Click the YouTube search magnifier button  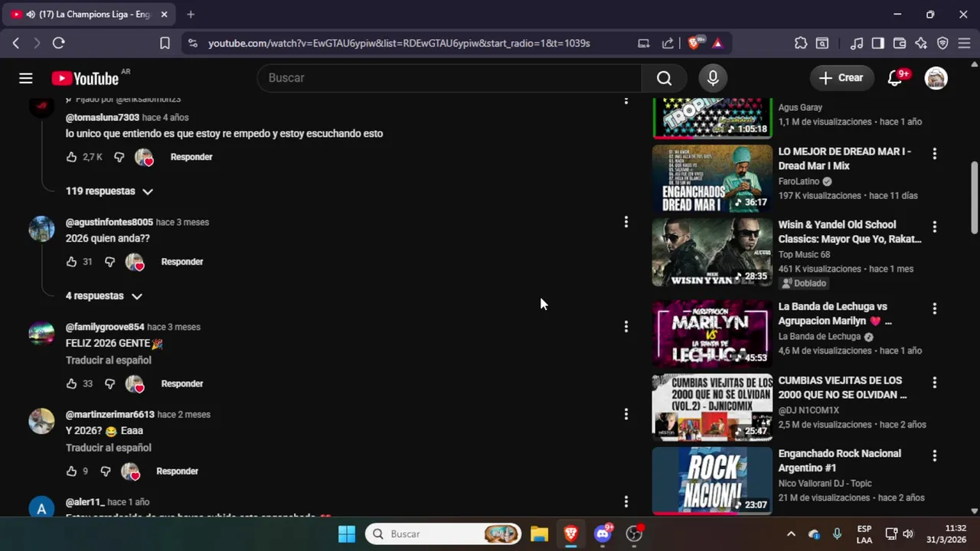point(664,78)
